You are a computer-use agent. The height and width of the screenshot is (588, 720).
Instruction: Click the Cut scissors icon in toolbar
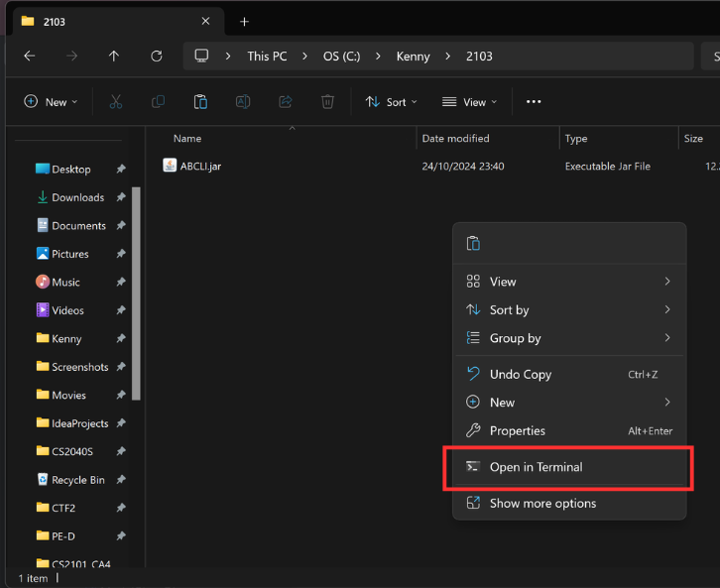point(115,101)
